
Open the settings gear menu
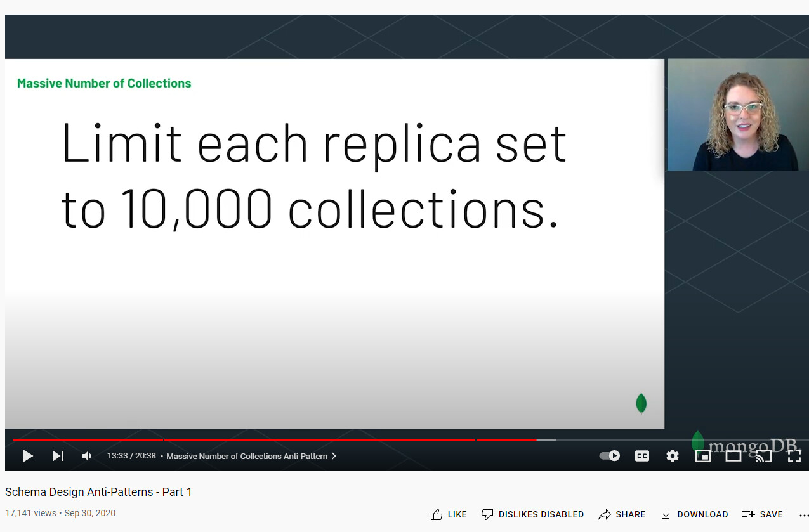click(673, 456)
